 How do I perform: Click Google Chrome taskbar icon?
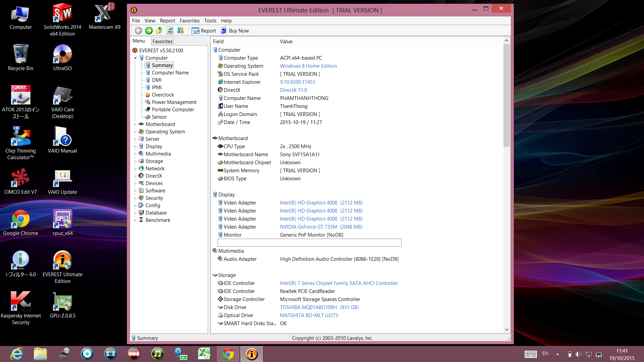[228, 354]
